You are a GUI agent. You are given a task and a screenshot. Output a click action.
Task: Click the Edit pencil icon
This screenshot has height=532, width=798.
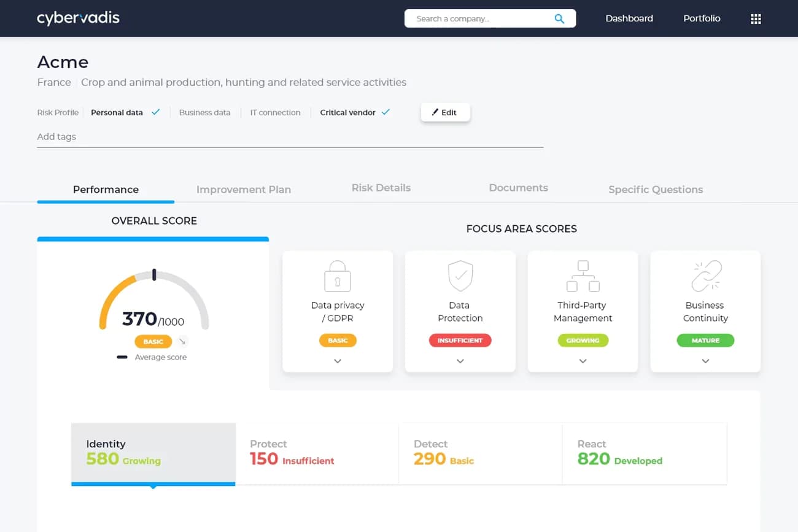445,112
